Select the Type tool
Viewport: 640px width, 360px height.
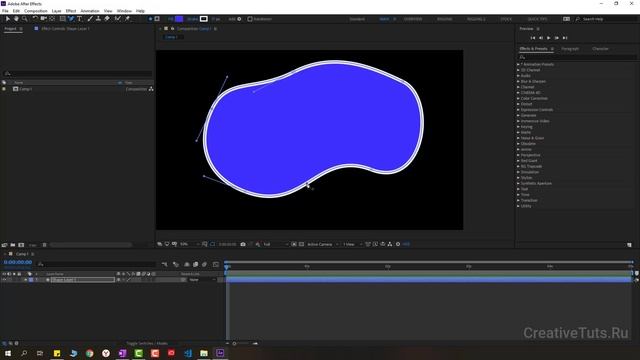click(x=79, y=19)
